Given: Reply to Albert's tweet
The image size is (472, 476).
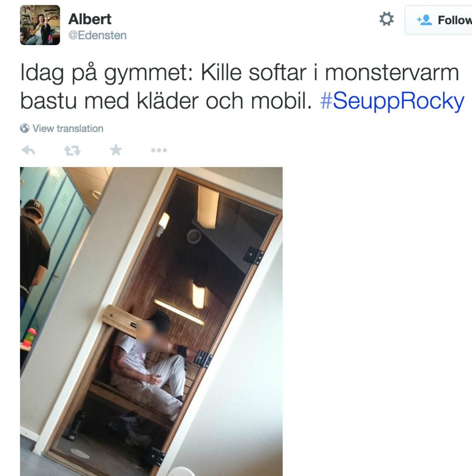Looking at the screenshot, I should coord(28,150).
